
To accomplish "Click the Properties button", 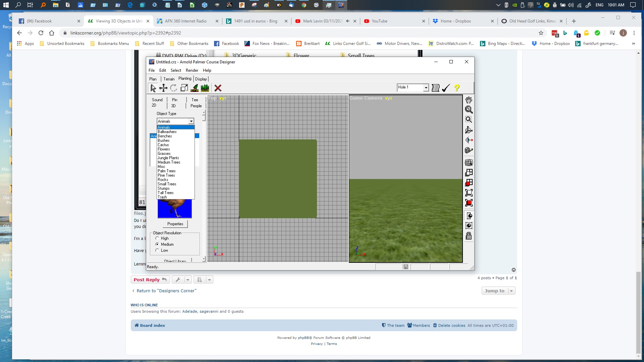I will point(175,224).
